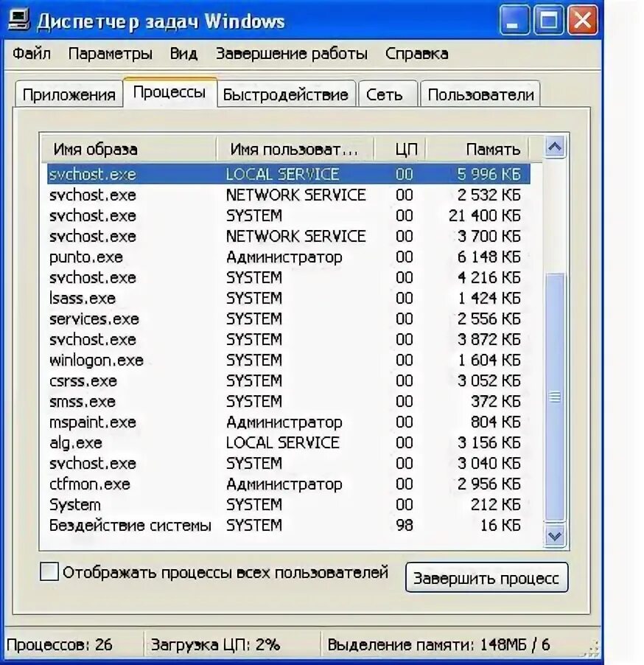Select svchost.exe using 3 872 КБ
The width and height of the screenshot is (644, 665).
(x=288, y=339)
